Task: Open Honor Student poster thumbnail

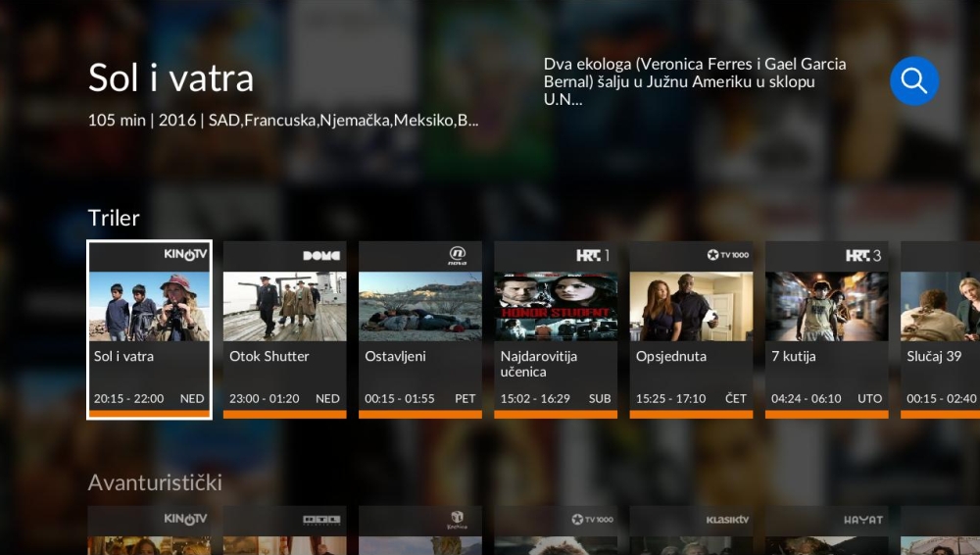Action: (x=556, y=306)
